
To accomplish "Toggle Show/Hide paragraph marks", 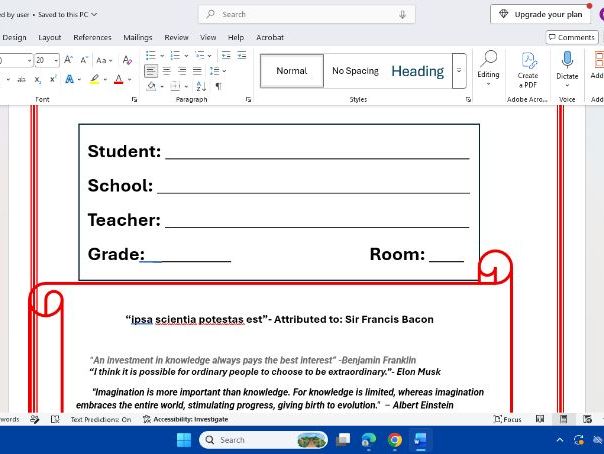I will (x=218, y=86).
